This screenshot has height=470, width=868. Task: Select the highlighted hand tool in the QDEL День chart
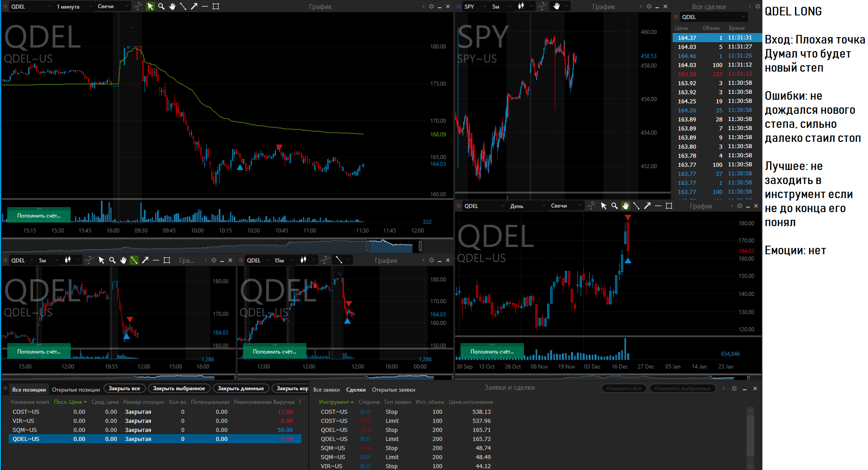626,206
